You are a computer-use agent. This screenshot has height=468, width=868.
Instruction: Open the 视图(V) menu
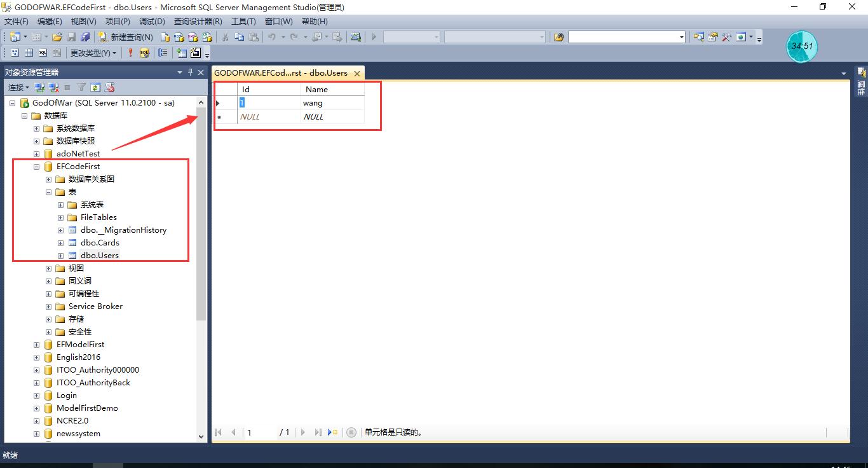pyautogui.click(x=84, y=21)
